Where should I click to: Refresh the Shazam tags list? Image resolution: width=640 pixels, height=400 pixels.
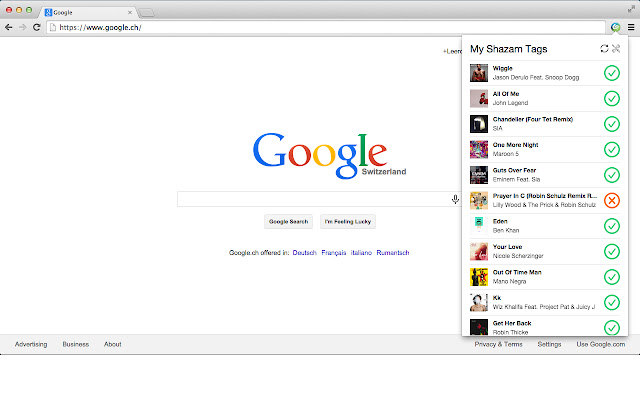click(x=604, y=49)
